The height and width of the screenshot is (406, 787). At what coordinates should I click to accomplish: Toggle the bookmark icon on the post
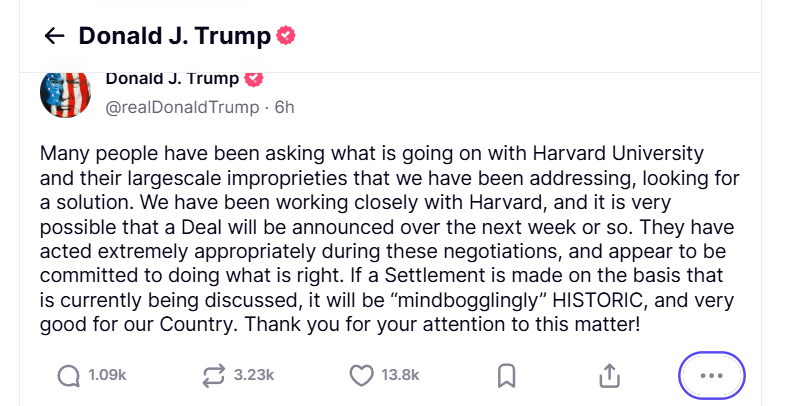[x=506, y=376]
